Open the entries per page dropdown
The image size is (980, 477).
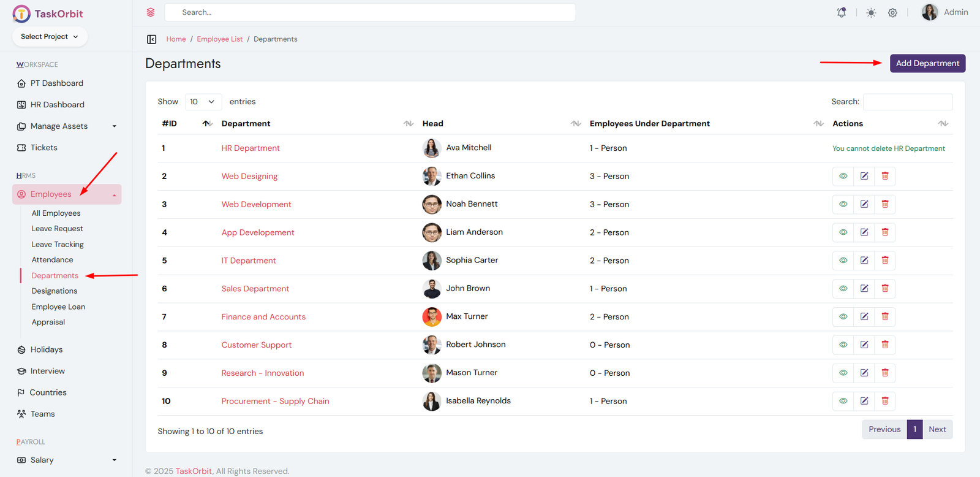point(203,102)
